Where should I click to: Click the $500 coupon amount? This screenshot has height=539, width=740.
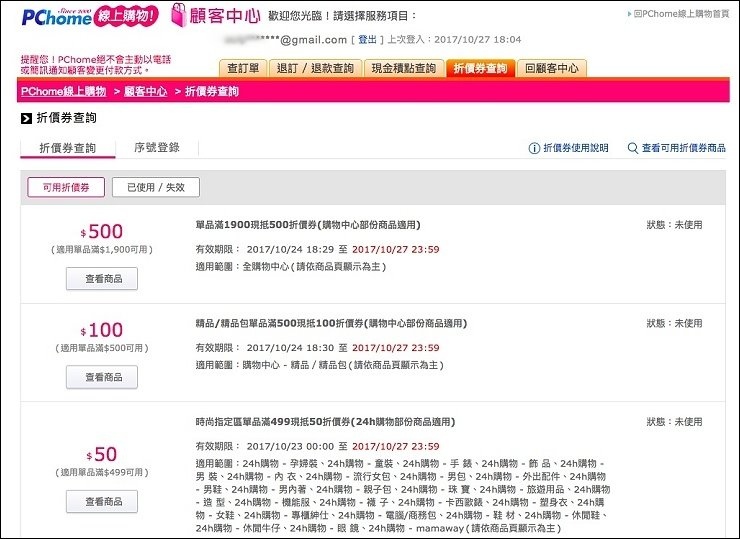(101, 231)
